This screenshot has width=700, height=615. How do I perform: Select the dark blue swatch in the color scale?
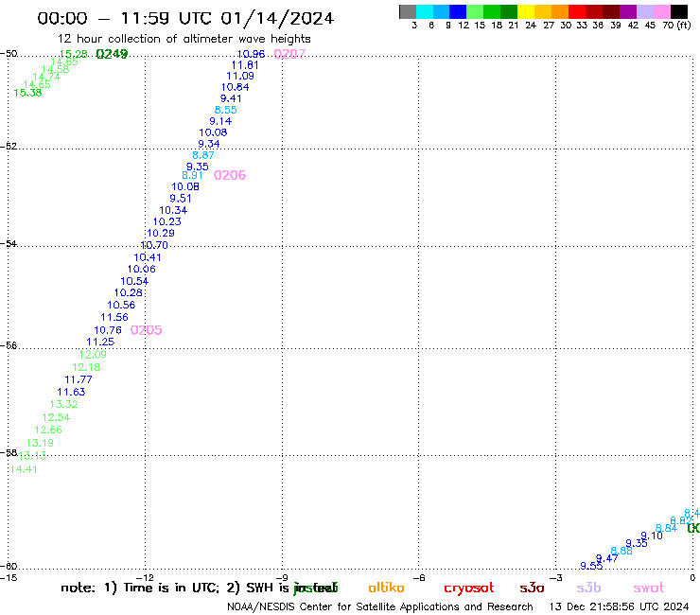click(x=458, y=11)
